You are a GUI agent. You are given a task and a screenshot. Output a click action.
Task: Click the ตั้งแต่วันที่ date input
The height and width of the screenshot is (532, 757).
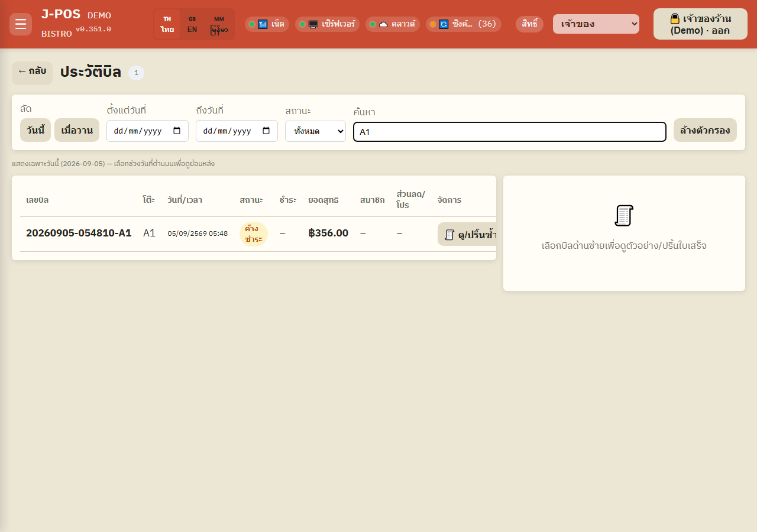pyautogui.click(x=147, y=131)
